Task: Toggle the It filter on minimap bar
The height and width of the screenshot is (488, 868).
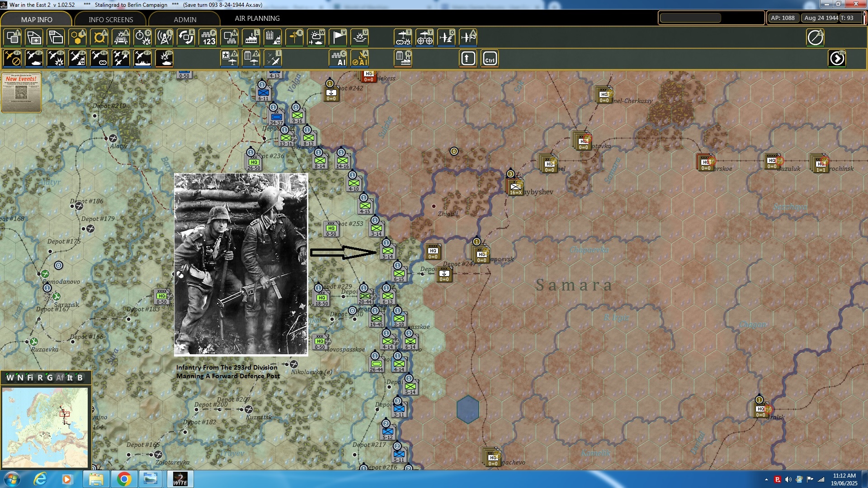Action: pyautogui.click(x=70, y=378)
